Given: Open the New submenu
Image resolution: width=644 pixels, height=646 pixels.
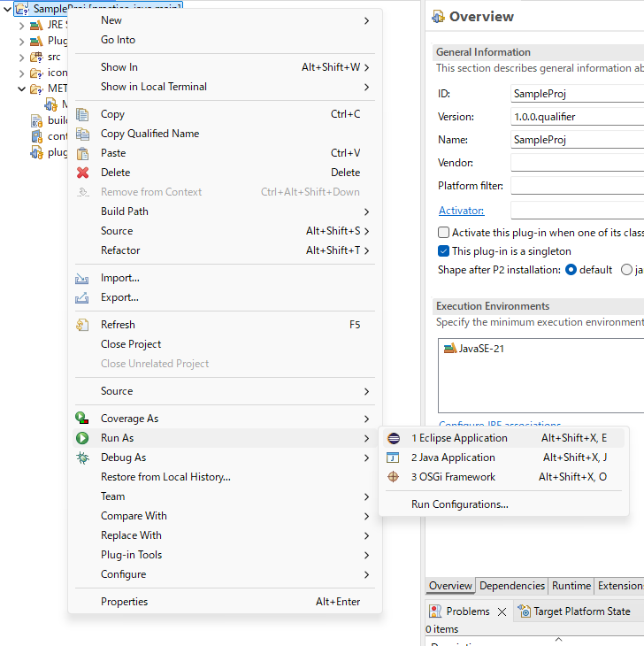Looking at the screenshot, I should point(225,20).
